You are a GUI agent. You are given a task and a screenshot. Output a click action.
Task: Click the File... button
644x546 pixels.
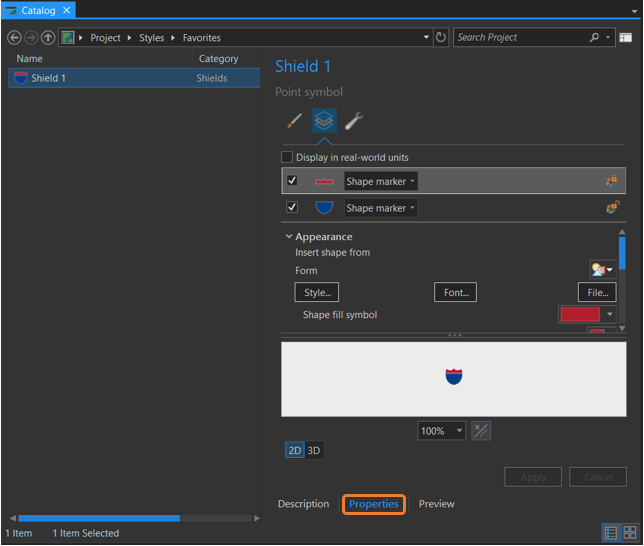coord(597,292)
